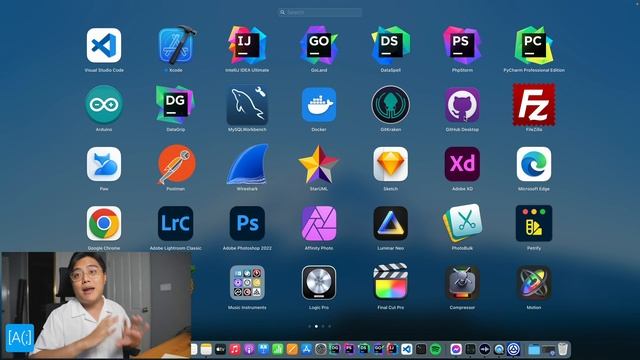Open the PhotoBulk app
The width and height of the screenshot is (640, 360).
click(462, 223)
